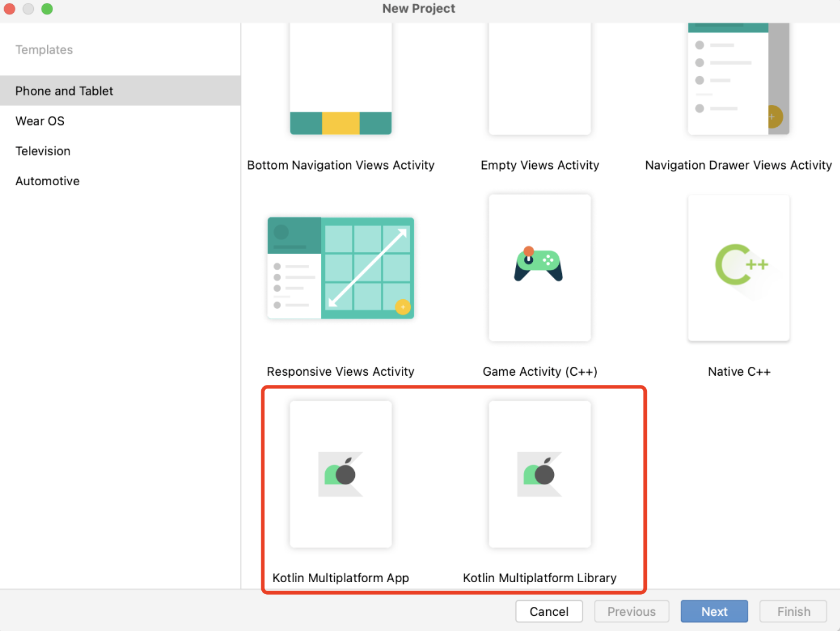
Task: Pick the Navigation Drawer Views Activity thumbnail
Action: (x=739, y=78)
